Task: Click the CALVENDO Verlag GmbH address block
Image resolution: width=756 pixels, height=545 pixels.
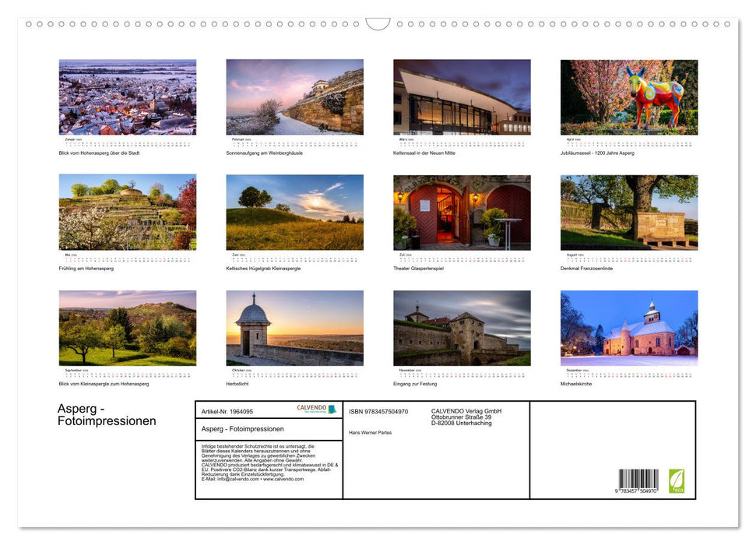Action: (466, 417)
